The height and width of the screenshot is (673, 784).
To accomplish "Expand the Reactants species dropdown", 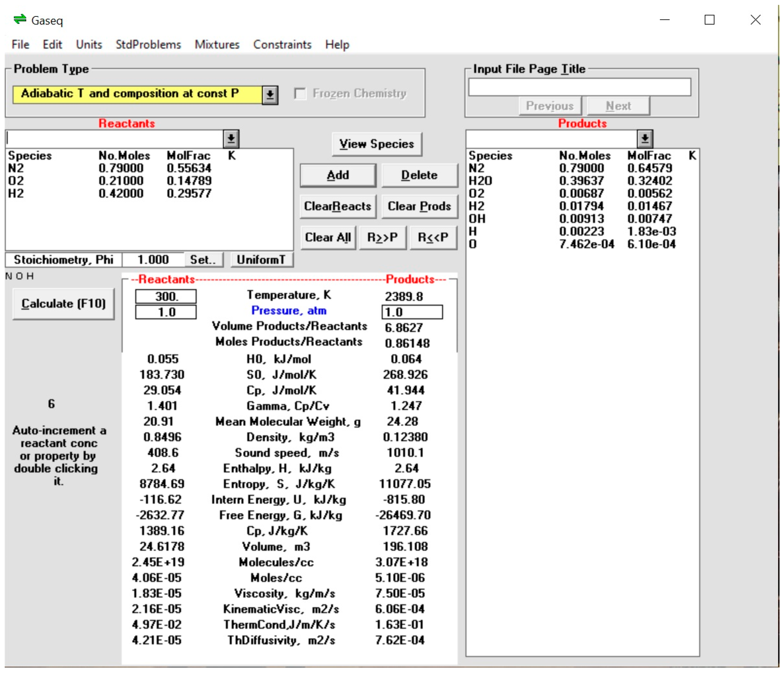I will pyautogui.click(x=231, y=139).
